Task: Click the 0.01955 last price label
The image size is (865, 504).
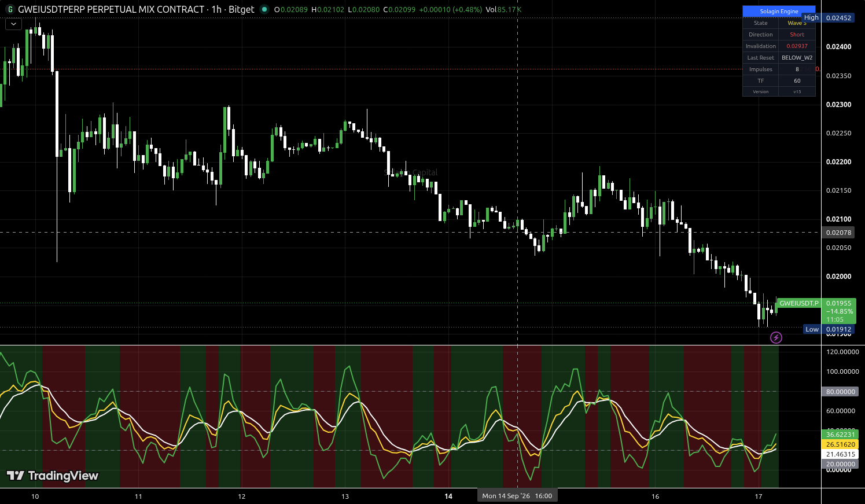Action: click(x=838, y=303)
